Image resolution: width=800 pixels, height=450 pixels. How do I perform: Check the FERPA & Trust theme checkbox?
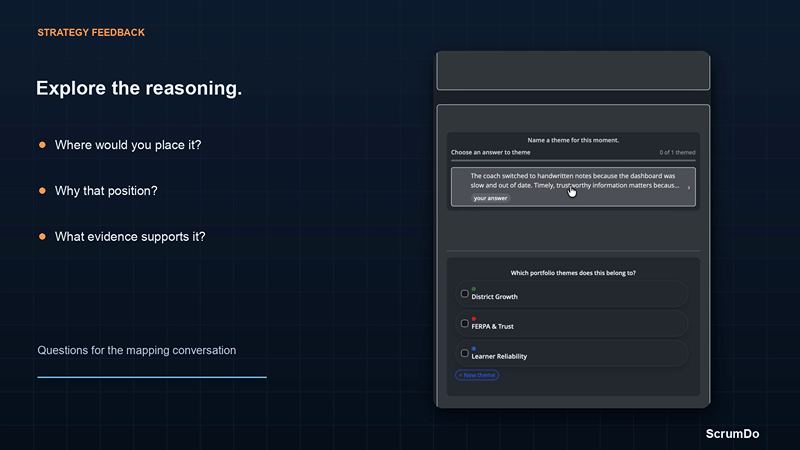point(464,323)
